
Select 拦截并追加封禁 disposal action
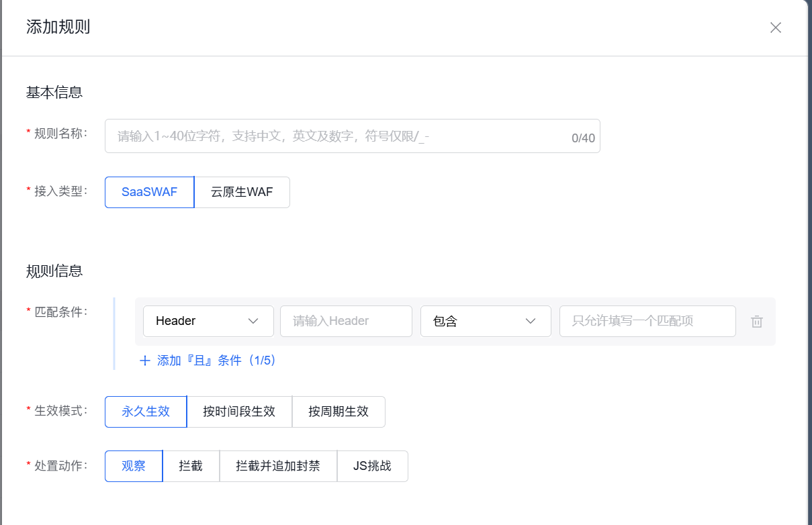click(x=278, y=466)
